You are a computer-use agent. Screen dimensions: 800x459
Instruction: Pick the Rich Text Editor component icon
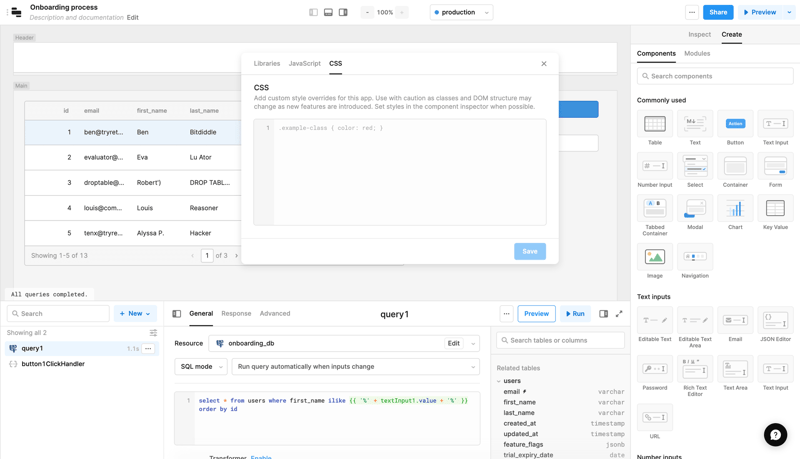695,369
